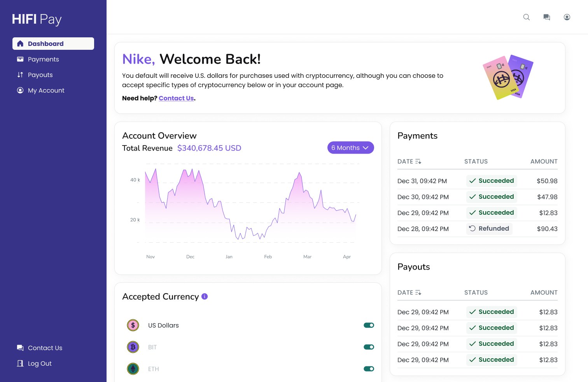Click the Payouts STATUS column header
This screenshot has height=382, width=588.
point(476,293)
